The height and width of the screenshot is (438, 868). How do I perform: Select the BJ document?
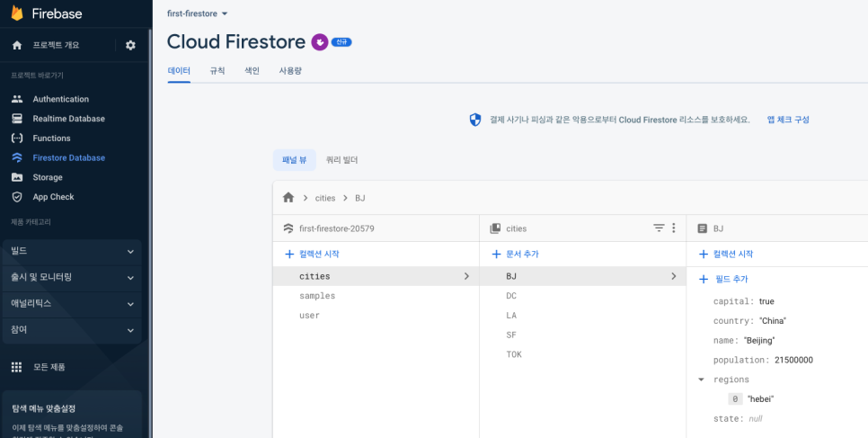point(582,276)
